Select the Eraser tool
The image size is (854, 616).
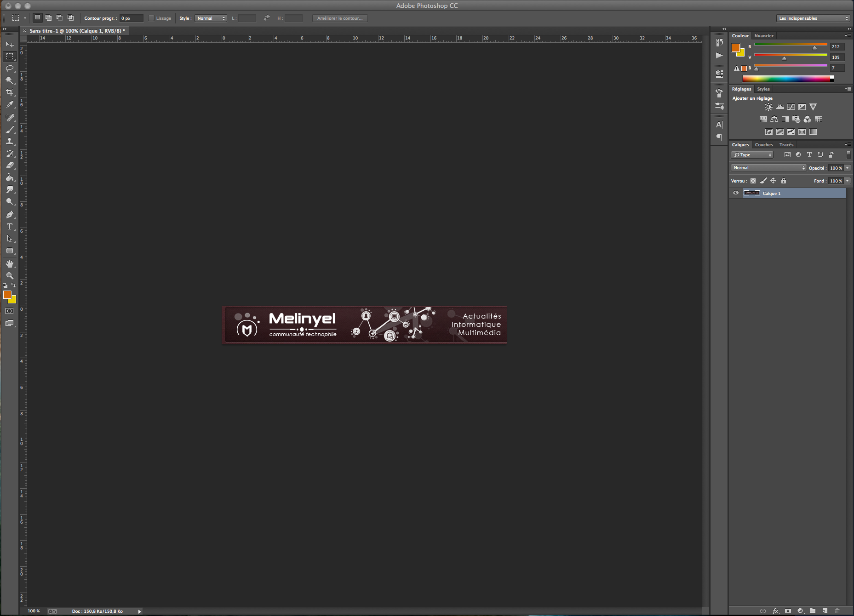pyautogui.click(x=10, y=165)
